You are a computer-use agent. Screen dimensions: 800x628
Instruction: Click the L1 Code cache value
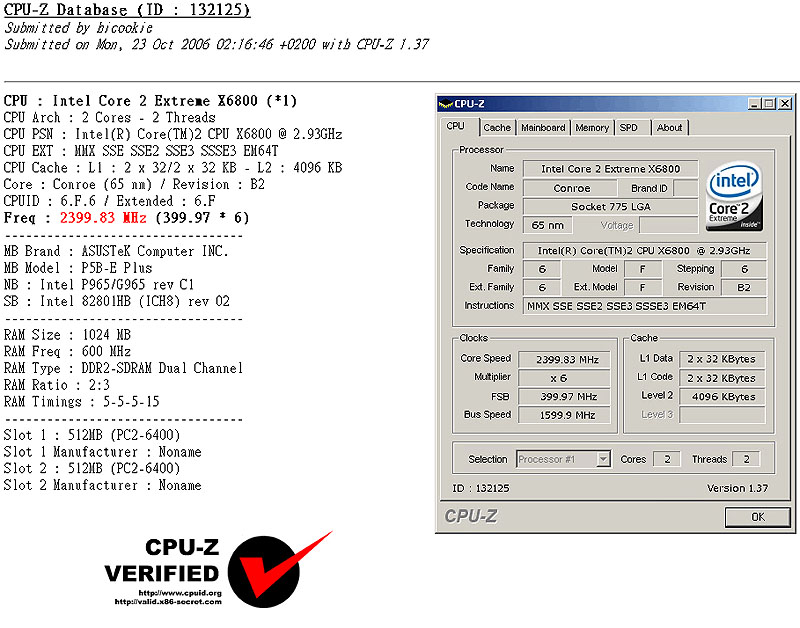pyautogui.click(x=722, y=378)
